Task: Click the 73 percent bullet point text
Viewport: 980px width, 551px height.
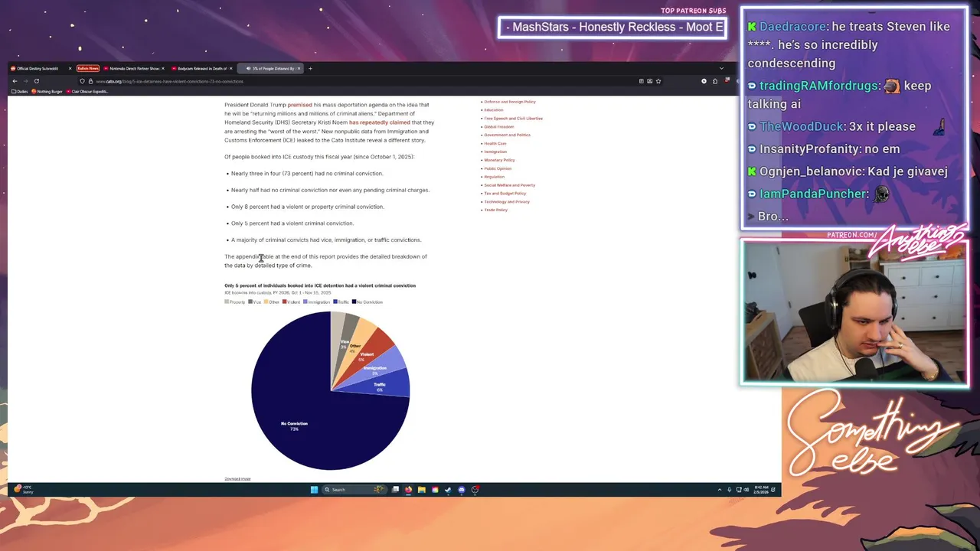Action: pyautogui.click(x=307, y=174)
